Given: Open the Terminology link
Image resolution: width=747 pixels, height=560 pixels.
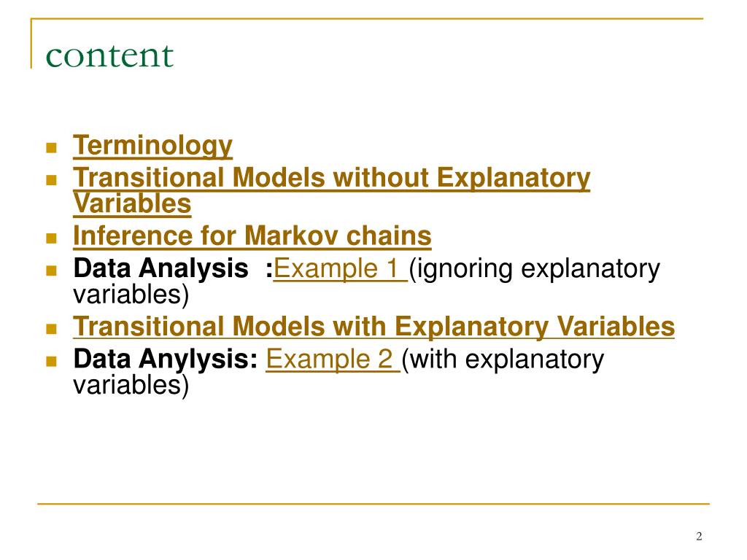Looking at the screenshot, I should pos(152,145).
